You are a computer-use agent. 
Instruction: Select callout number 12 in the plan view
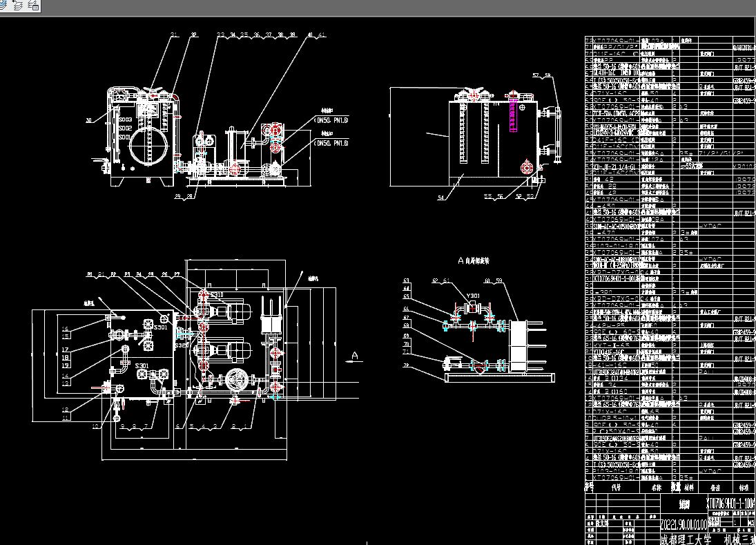click(65, 410)
